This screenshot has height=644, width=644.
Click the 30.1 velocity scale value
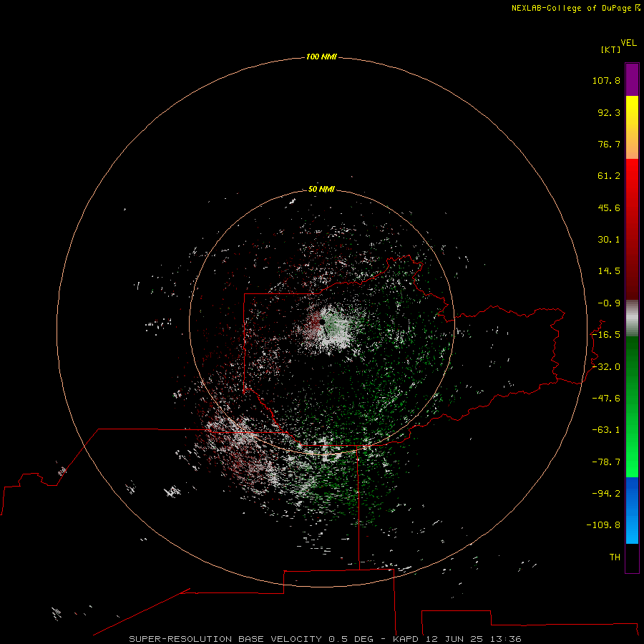click(x=609, y=240)
